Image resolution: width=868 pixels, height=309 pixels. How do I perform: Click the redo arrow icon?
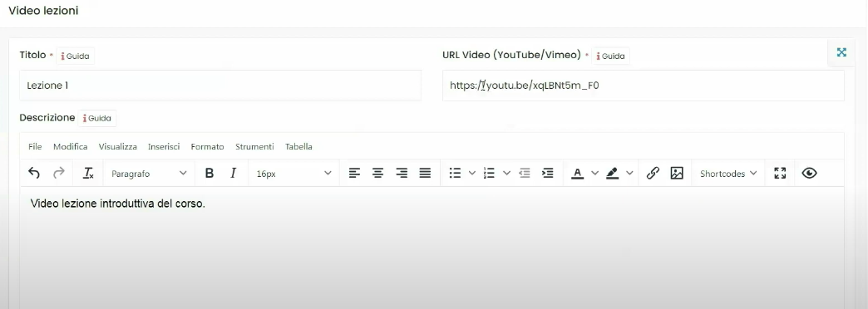59,174
